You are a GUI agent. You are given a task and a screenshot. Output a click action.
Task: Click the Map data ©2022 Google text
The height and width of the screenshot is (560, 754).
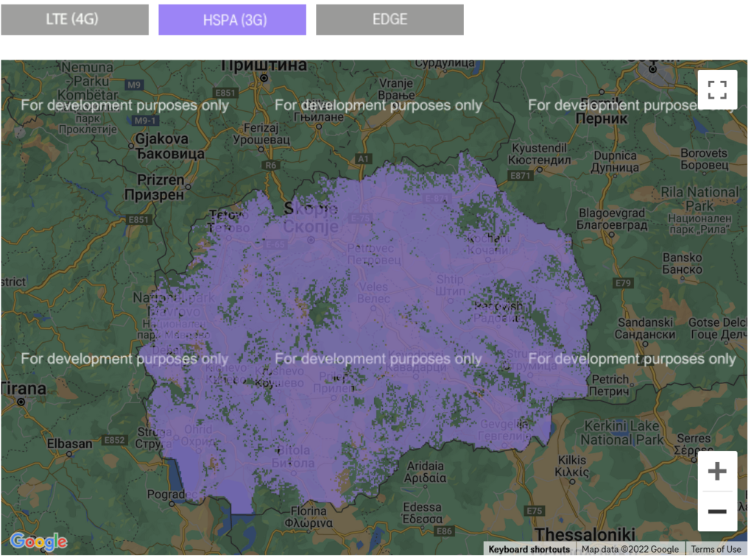coord(630,549)
